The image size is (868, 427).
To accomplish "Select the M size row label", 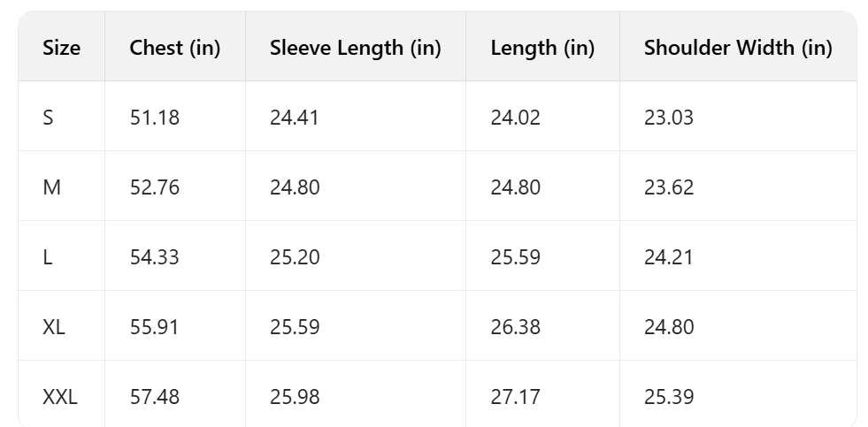I will tap(51, 187).
